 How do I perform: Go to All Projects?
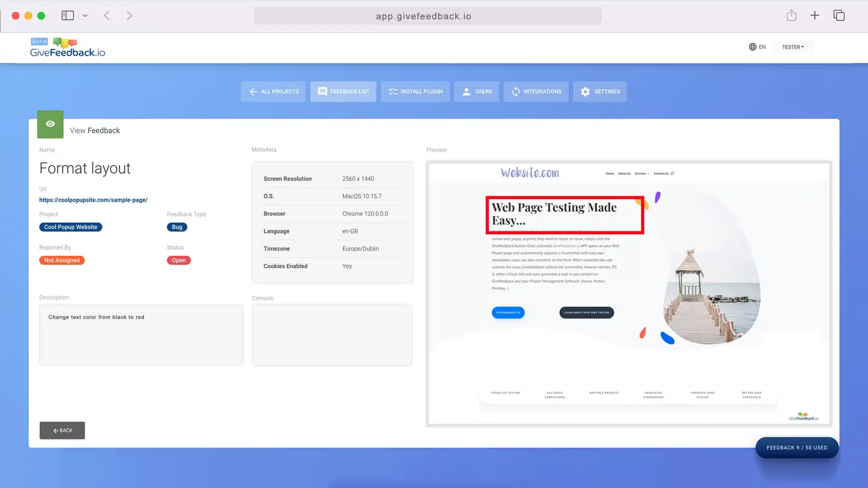pyautogui.click(x=273, y=91)
